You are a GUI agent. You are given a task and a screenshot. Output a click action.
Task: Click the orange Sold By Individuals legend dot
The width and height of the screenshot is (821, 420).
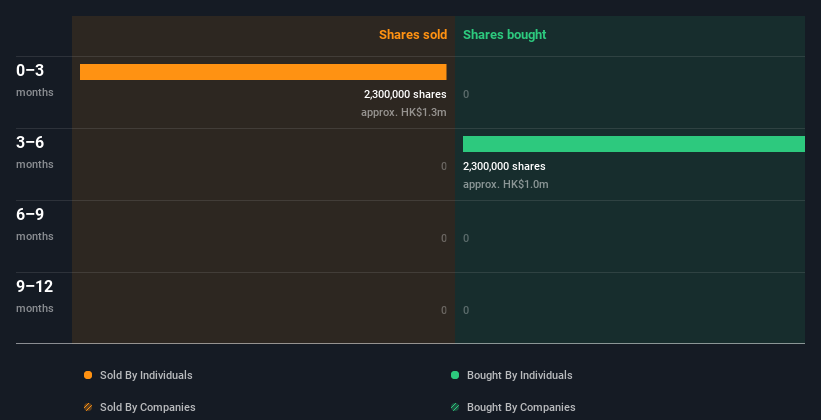tap(88, 375)
